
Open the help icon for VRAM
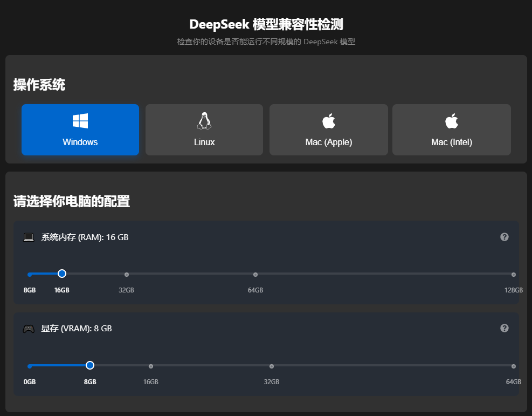coord(505,328)
